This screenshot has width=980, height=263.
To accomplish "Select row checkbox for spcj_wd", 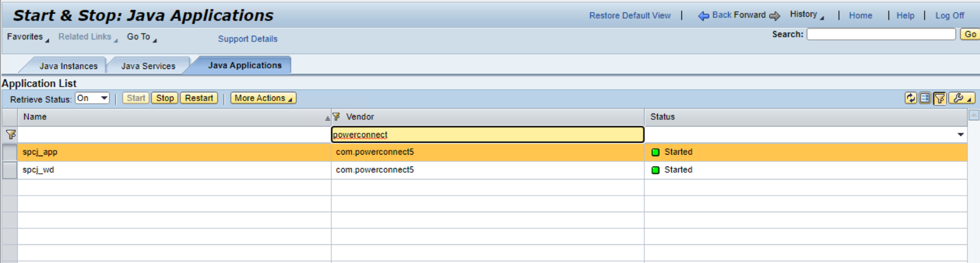I will point(9,170).
